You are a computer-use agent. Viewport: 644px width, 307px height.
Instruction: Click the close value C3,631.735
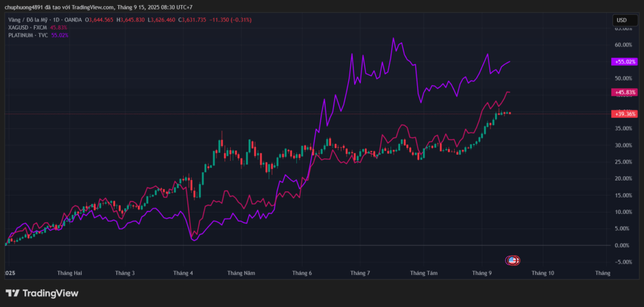192,20
